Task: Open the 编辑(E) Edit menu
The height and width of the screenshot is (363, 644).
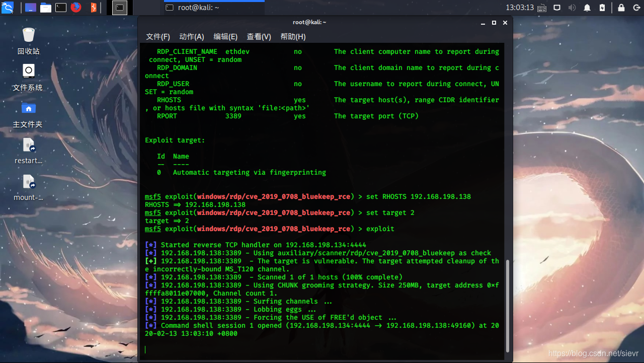Action: [225, 37]
